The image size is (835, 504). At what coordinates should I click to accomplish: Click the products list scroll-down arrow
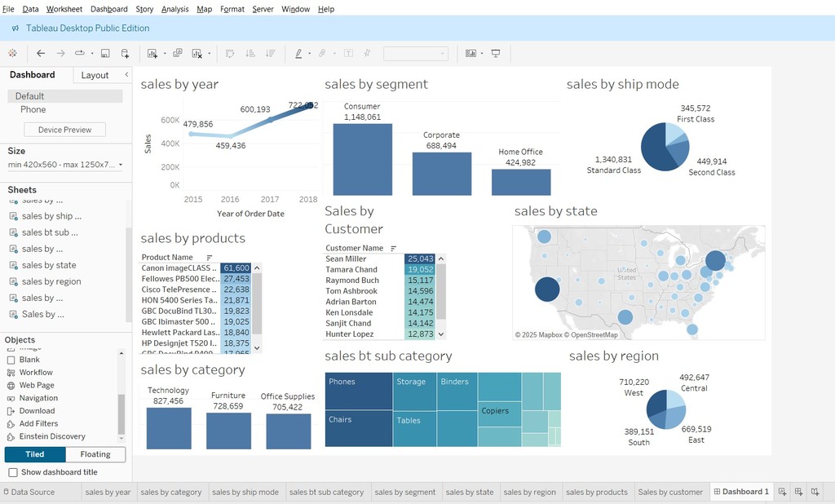click(257, 348)
